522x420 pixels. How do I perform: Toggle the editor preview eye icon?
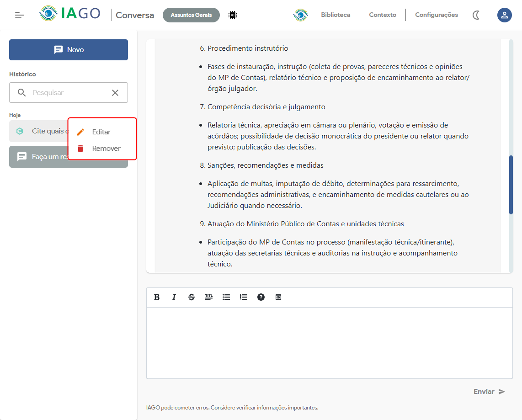(278, 297)
